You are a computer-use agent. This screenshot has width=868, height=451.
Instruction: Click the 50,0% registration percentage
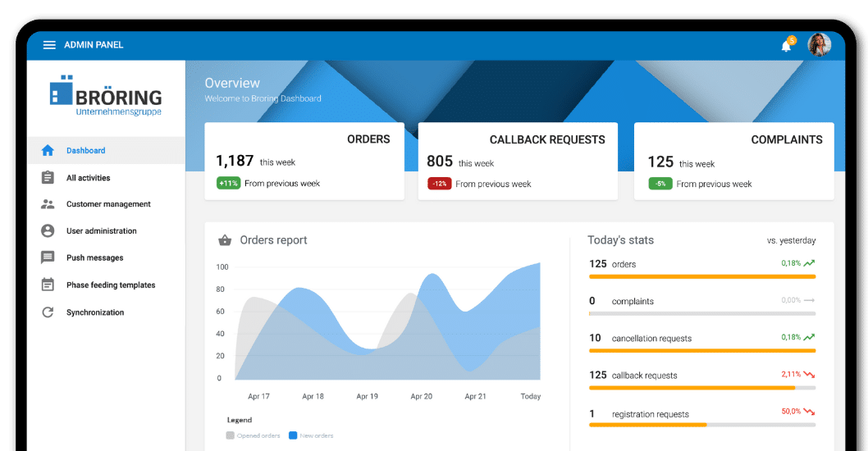tap(791, 411)
